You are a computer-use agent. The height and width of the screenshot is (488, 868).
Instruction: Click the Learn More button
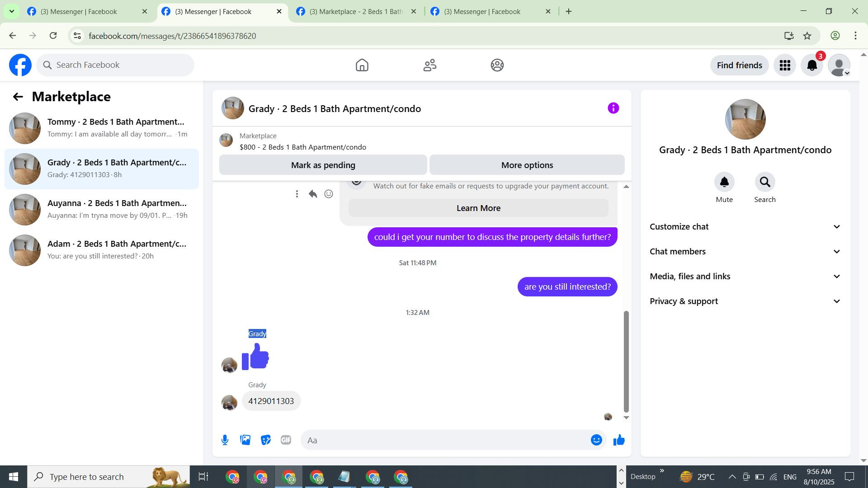pyautogui.click(x=478, y=208)
